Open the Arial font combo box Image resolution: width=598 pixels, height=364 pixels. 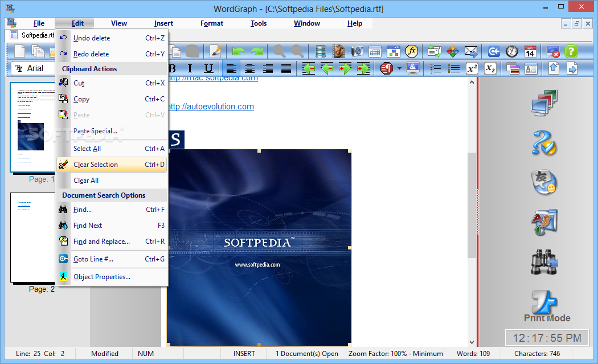34,69
